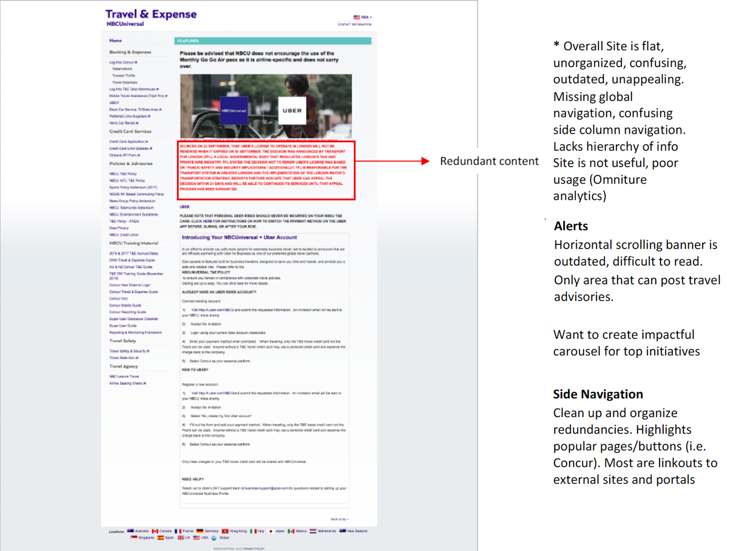
Task: Open Travel.State.Gov link
Action: [x=124, y=358]
